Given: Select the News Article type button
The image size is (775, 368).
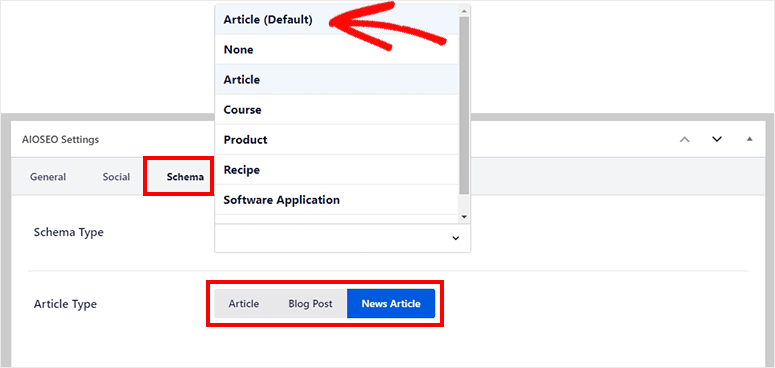Looking at the screenshot, I should [x=391, y=304].
